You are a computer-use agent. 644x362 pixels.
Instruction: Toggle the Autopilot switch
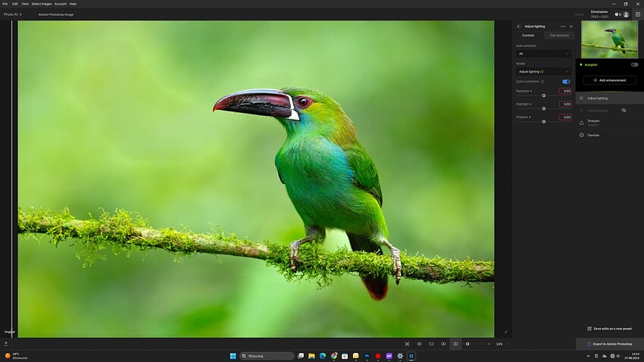point(634,64)
